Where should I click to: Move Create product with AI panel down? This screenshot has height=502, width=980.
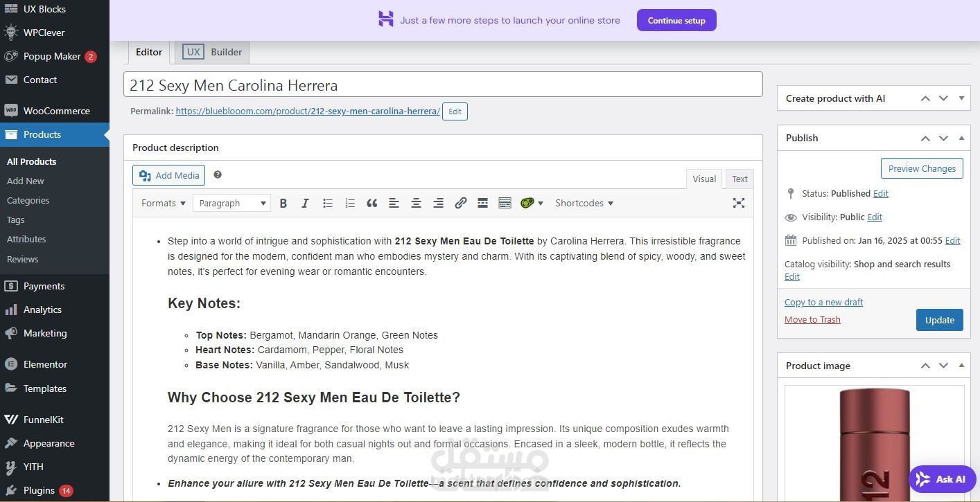pos(943,98)
